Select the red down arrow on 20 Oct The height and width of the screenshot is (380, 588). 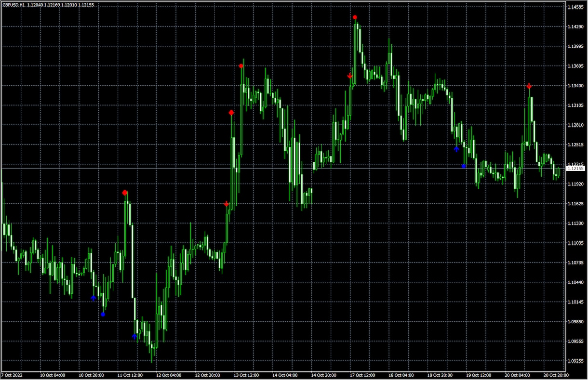(529, 86)
